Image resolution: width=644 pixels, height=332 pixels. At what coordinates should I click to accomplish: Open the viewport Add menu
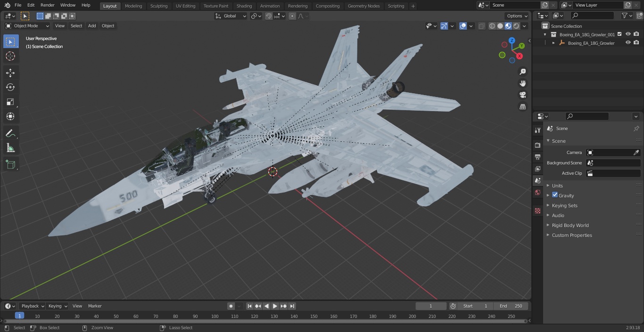tap(92, 26)
